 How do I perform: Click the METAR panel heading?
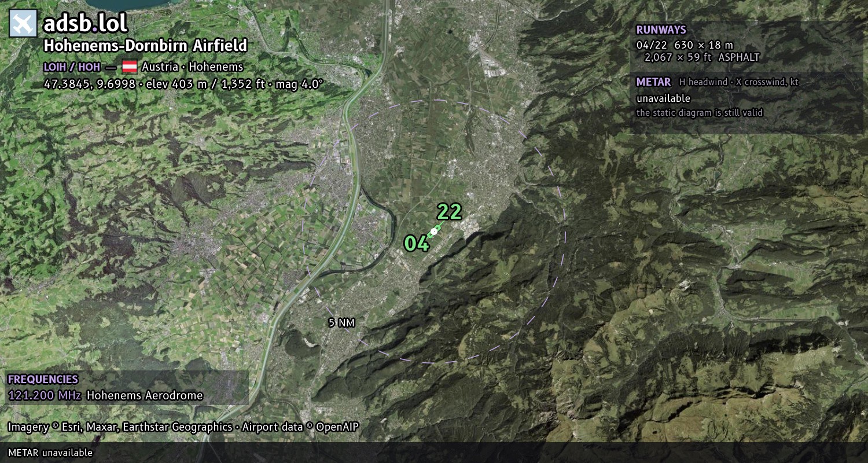click(x=653, y=82)
